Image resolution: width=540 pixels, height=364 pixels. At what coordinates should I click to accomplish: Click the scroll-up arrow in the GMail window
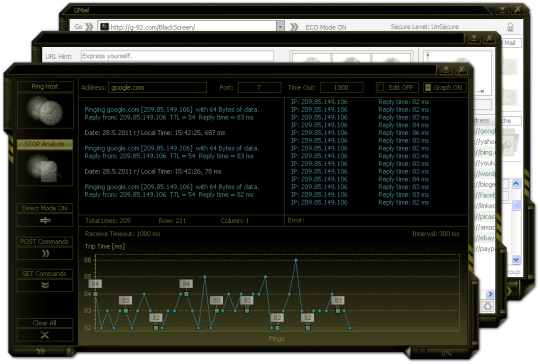[516, 183]
